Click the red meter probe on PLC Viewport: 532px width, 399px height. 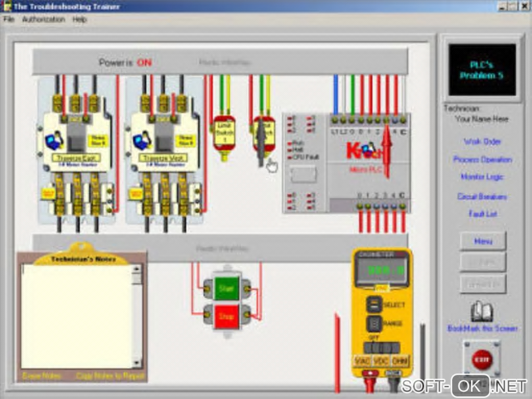tap(387, 151)
